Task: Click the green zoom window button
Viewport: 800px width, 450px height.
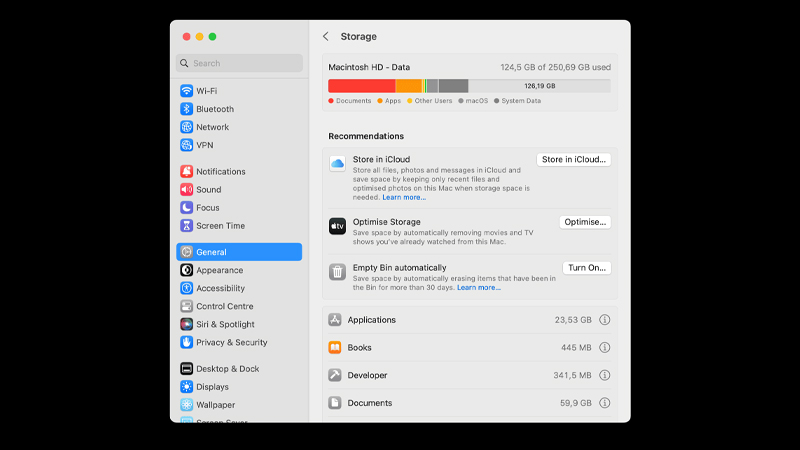Action: 212,37
